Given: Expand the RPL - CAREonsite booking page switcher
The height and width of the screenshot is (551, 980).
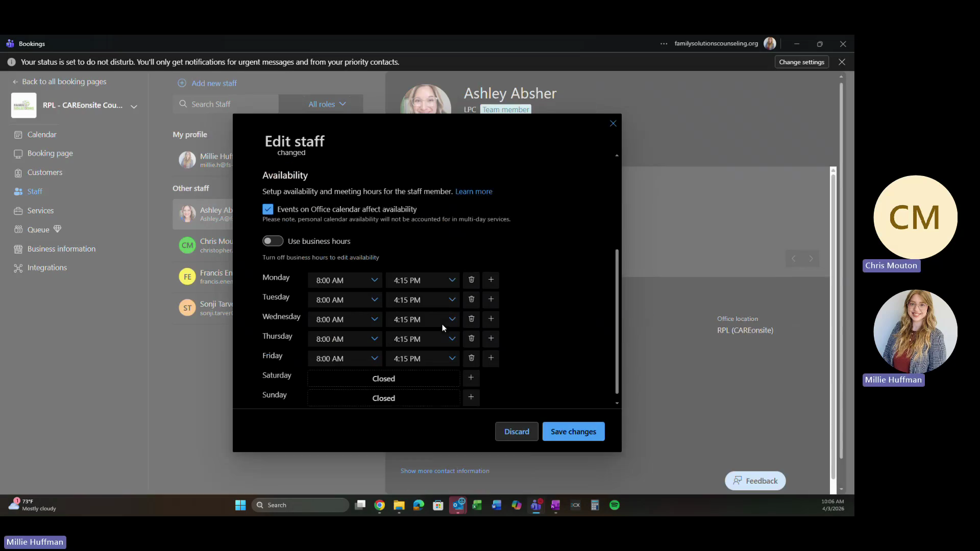Looking at the screenshot, I should click(134, 106).
